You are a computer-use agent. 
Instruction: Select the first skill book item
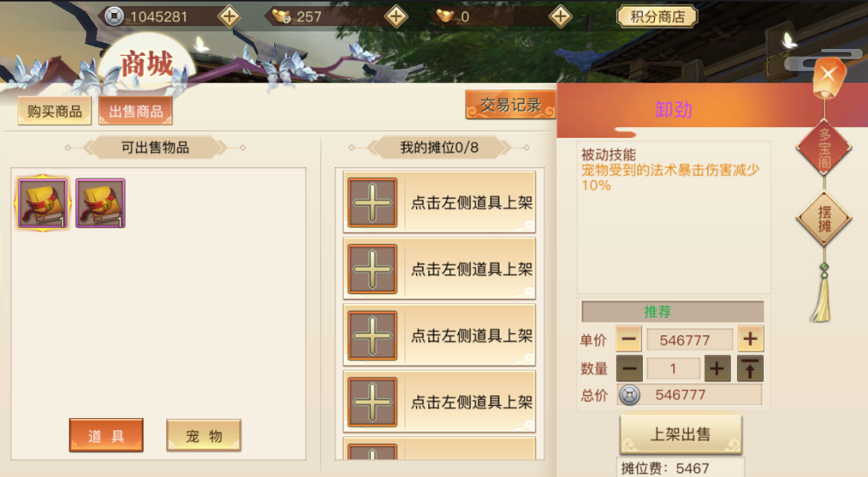(43, 203)
